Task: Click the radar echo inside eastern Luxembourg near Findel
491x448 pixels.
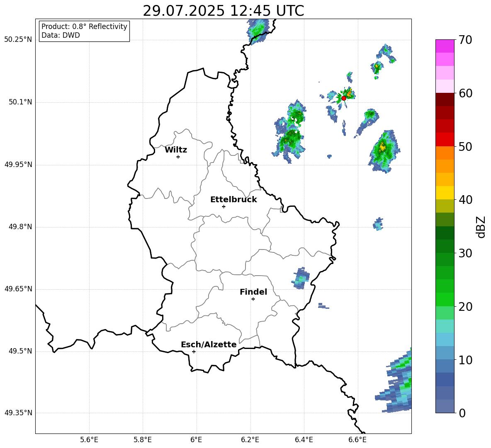Action: click(301, 278)
